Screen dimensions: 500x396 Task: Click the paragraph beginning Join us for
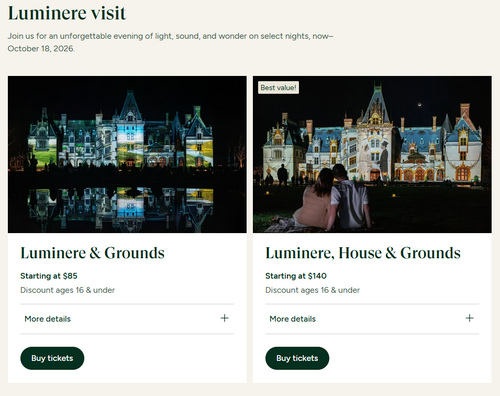170,42
